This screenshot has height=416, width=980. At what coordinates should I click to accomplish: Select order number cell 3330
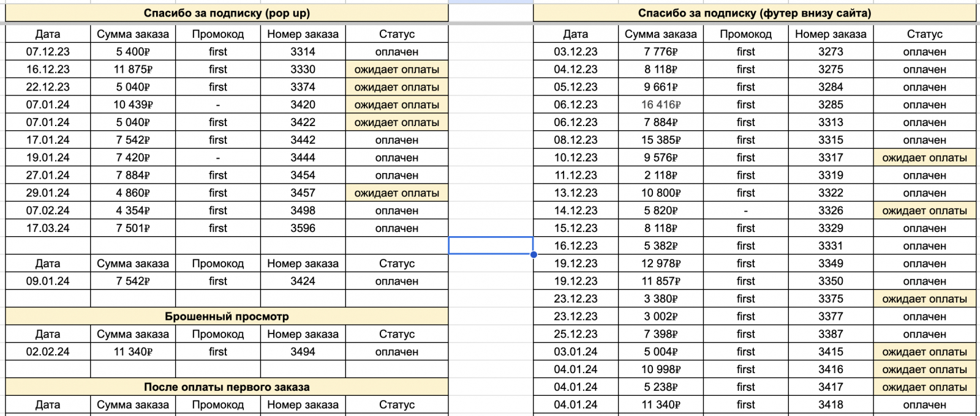pyautogui.click(x=303, y=70)
